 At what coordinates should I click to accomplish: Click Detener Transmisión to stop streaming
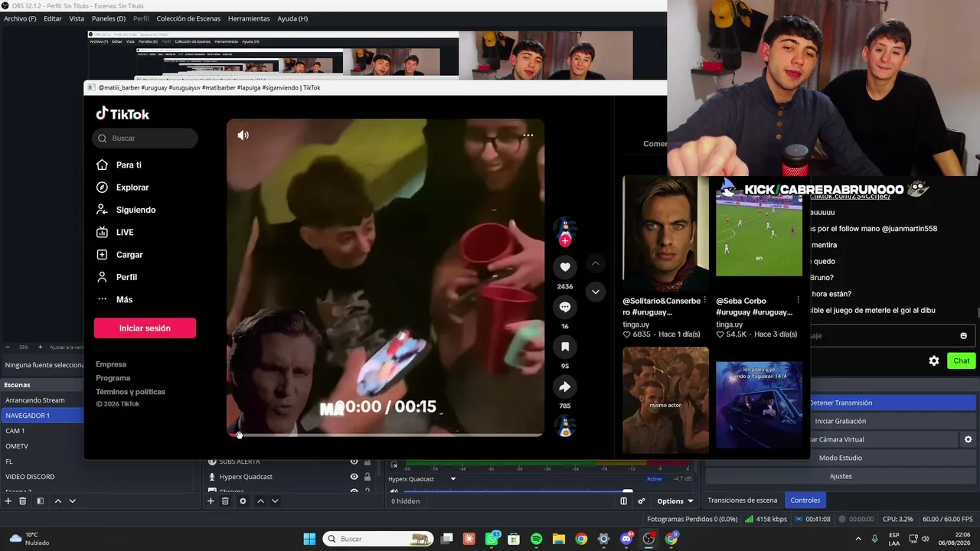pos(893,403)
